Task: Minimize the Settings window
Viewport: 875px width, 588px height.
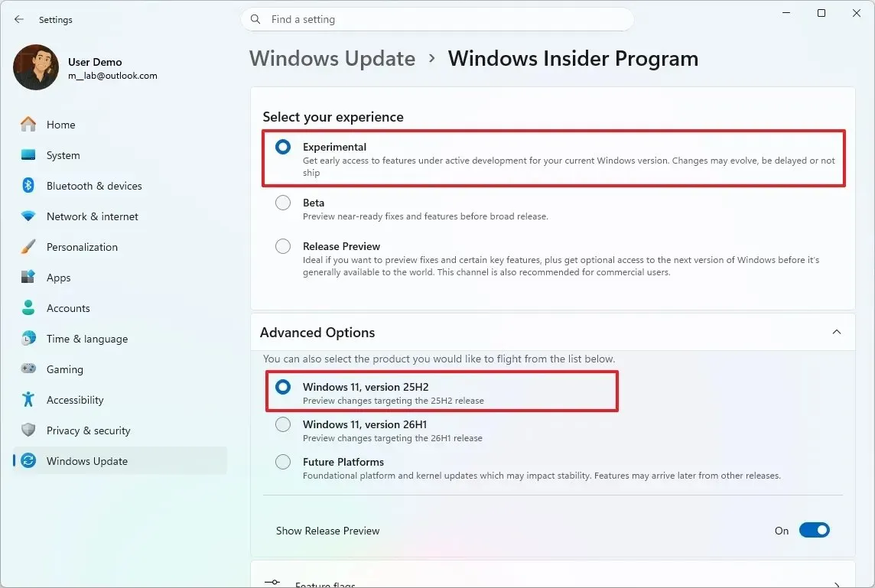Action: coord(786,13)
